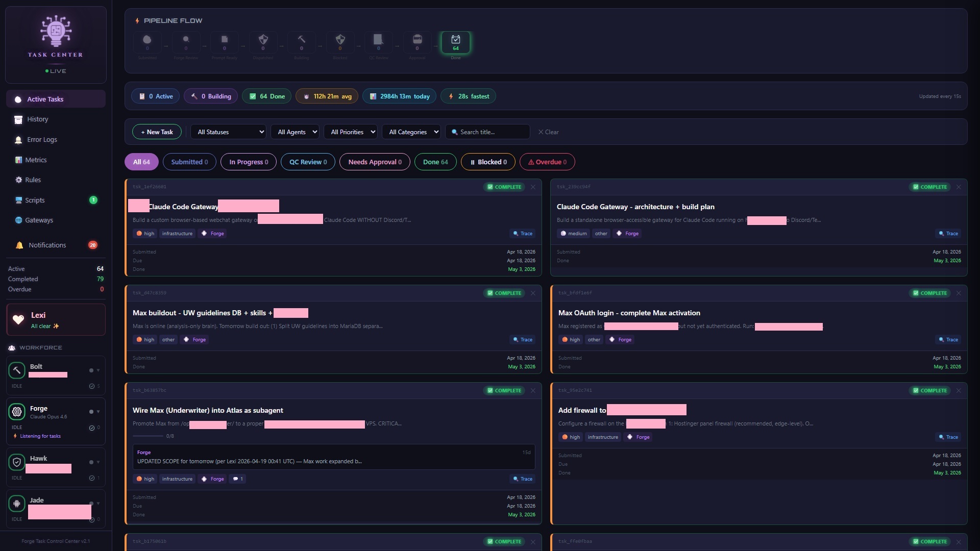
Task: Click the 28s fastest chip
Action: (x=468, y=96)
